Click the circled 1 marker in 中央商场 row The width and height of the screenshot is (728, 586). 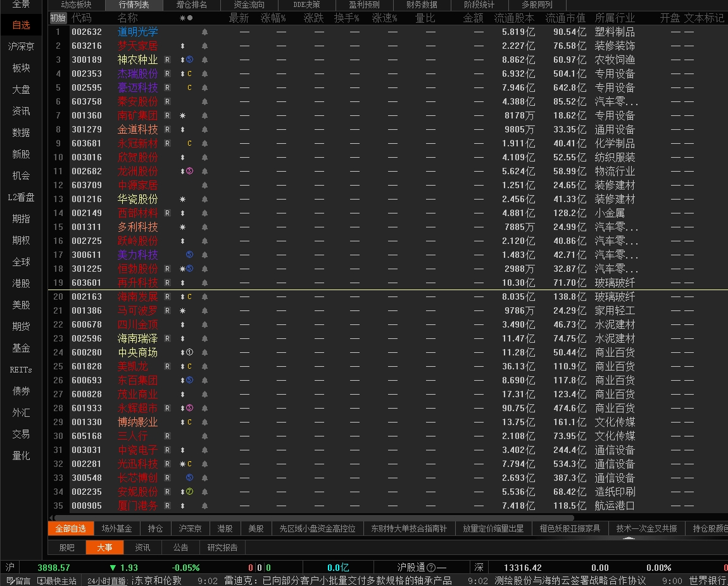(x=189, y=352)
